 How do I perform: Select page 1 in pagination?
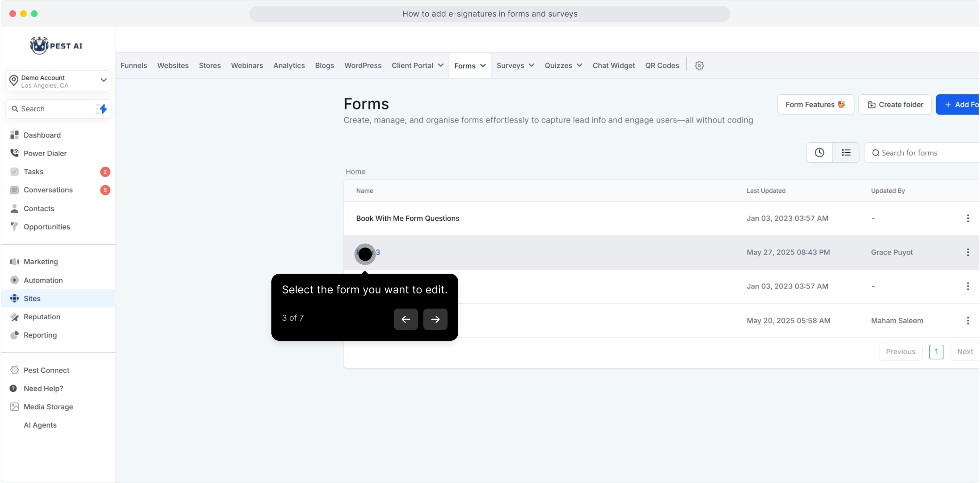[936, 352]
